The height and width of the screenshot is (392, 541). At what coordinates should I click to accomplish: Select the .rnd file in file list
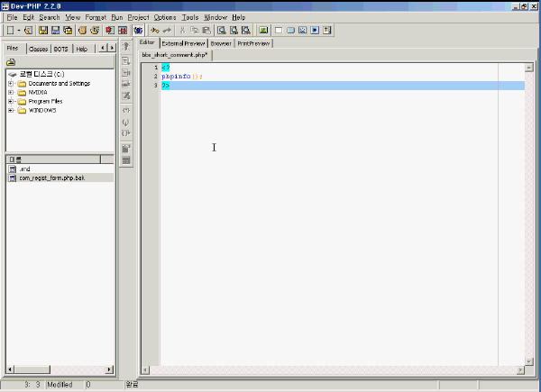tap(24, 169)
